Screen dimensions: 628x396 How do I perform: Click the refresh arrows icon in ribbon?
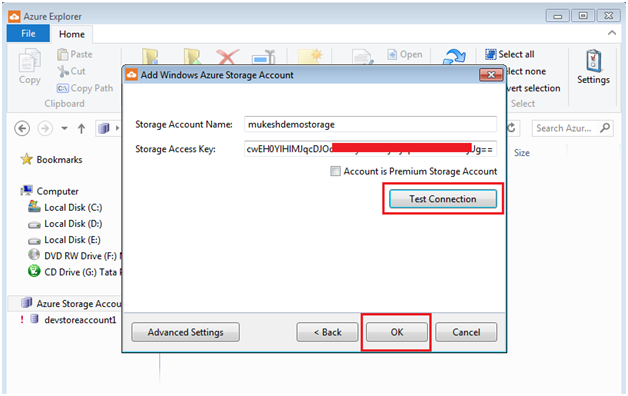pyautogui.click(x=454, y=57)
